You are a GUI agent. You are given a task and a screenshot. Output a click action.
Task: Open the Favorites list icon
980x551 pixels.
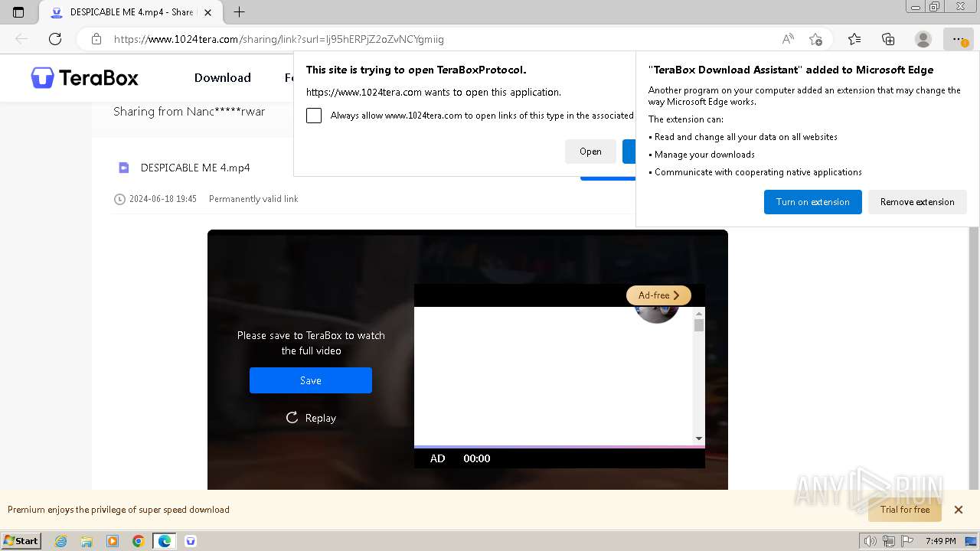854,39
